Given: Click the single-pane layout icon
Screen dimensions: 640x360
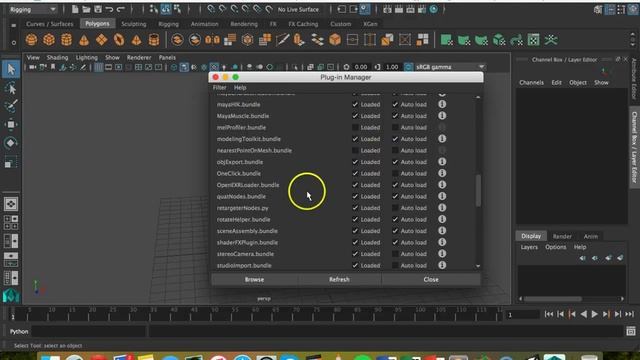Looking at the screenshot, I should point(11,204).
